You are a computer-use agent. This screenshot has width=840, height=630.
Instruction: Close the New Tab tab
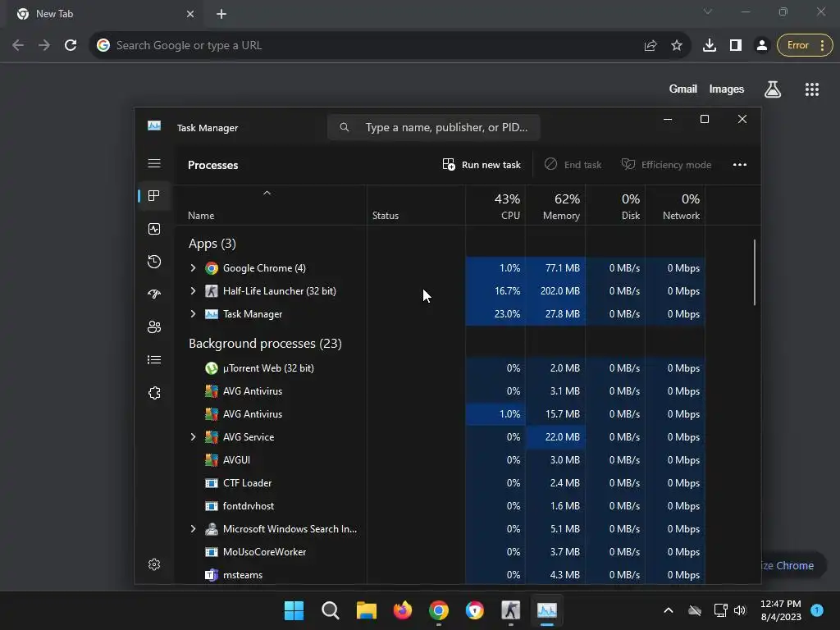coord(190,14)
